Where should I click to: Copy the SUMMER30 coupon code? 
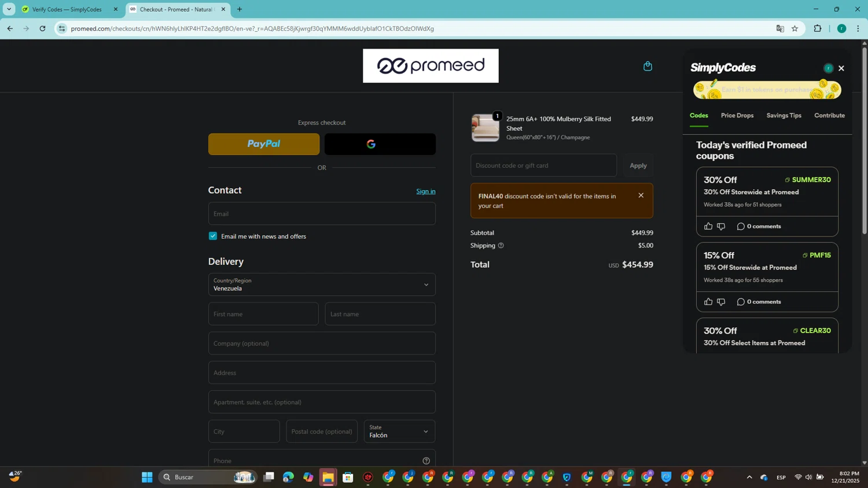point(808,180)
